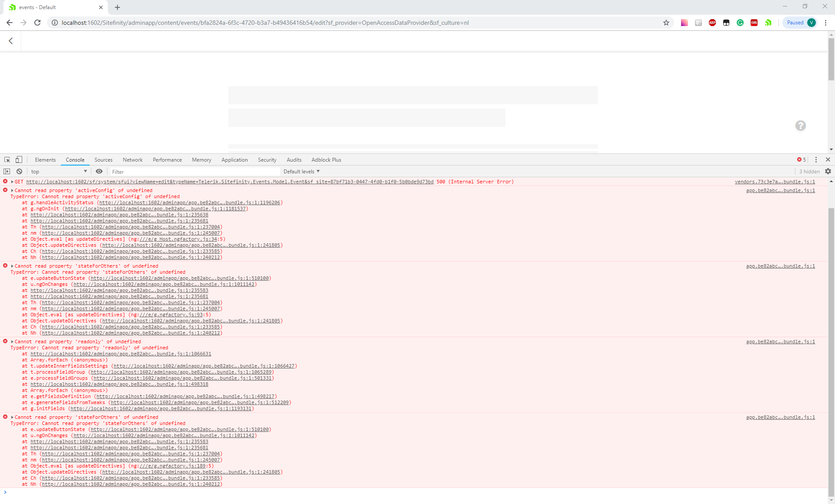
Task: Click the inspect element picker icon
Action: tap(7, 160)
